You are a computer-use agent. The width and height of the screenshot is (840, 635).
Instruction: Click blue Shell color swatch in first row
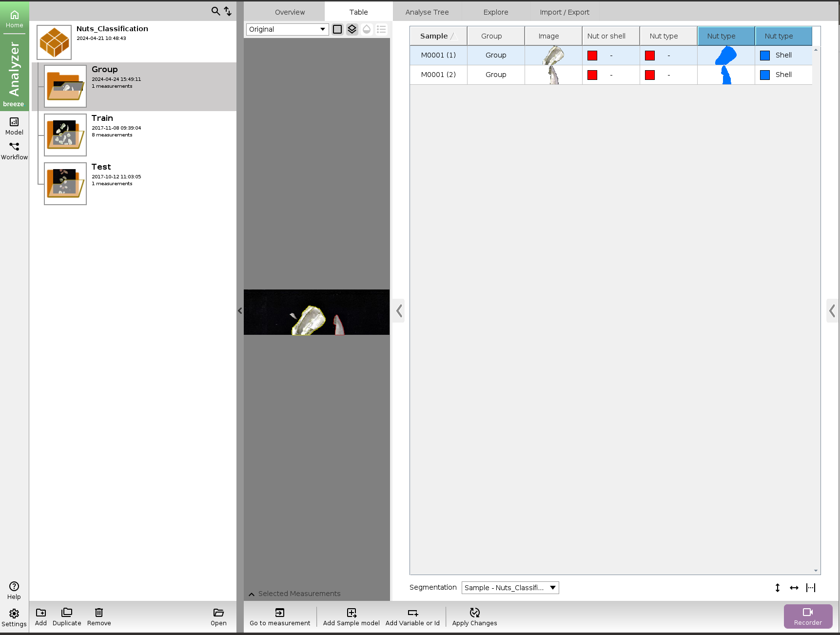click(x=765, y=56)
